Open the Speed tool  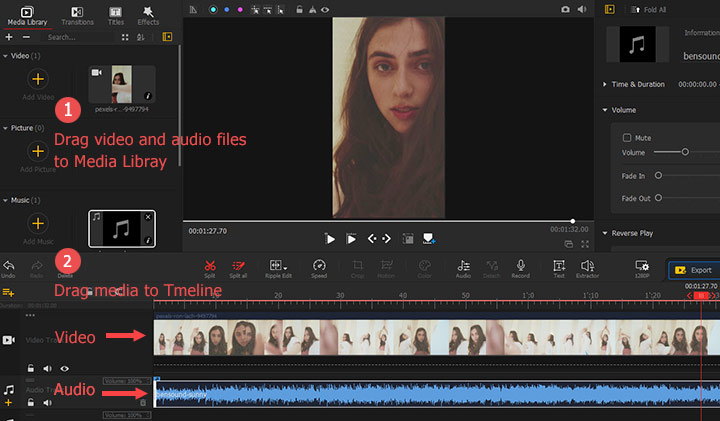point(319,265)
